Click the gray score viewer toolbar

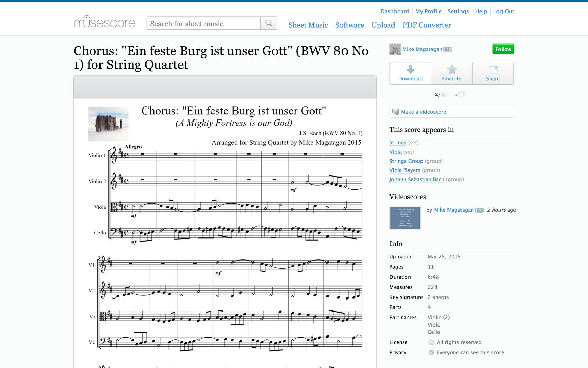click(225, 87)
